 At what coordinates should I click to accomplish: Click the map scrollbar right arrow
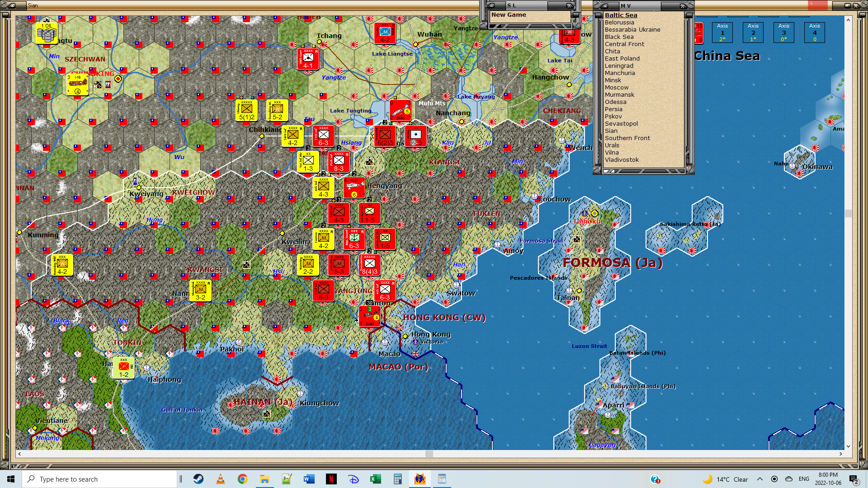841,454
